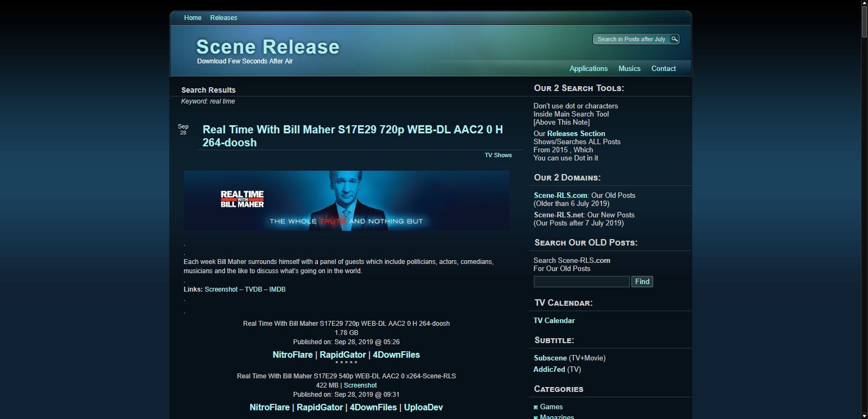Open the Releases Section sidebar link

[576, 133]
